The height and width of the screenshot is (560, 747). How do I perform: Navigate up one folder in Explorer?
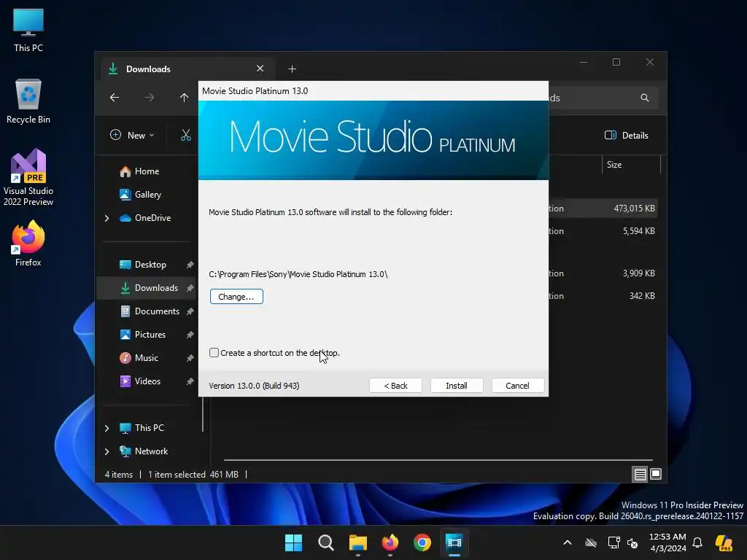tap(185, 98)
